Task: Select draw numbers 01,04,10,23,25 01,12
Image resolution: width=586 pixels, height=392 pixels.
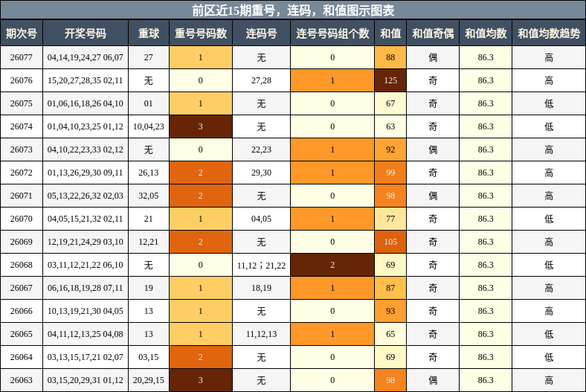Action: (x=86, y=126)
